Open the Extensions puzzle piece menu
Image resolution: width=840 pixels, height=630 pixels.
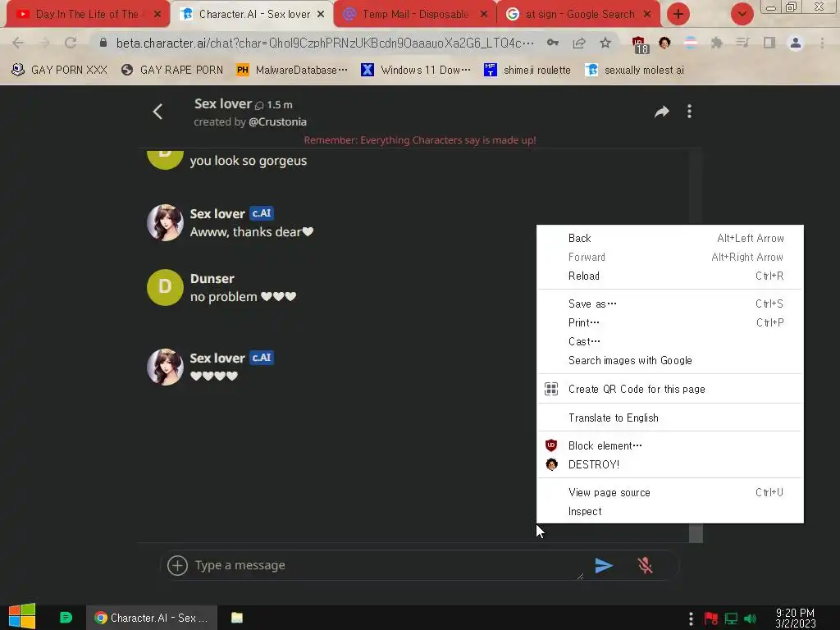tap(717, 43)
